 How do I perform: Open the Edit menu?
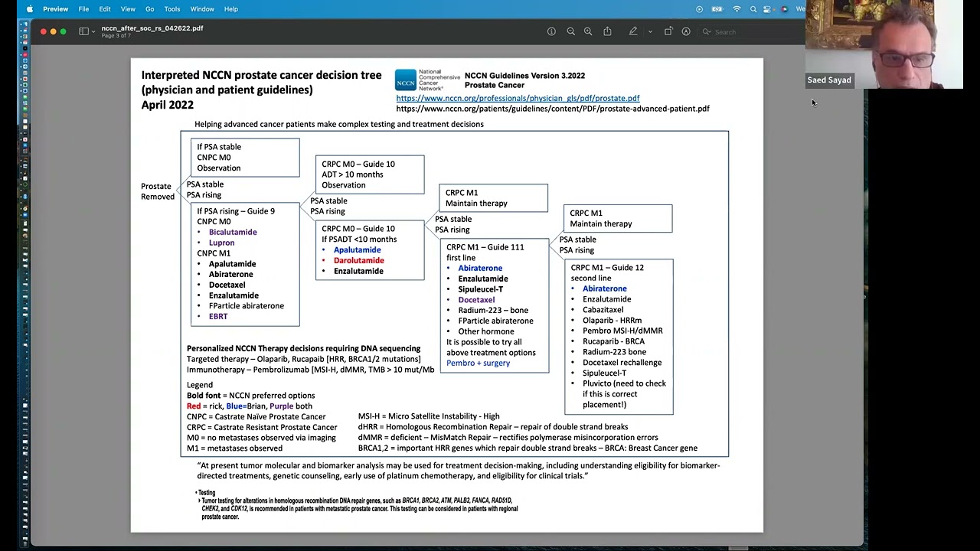click(x=105, y=9)
